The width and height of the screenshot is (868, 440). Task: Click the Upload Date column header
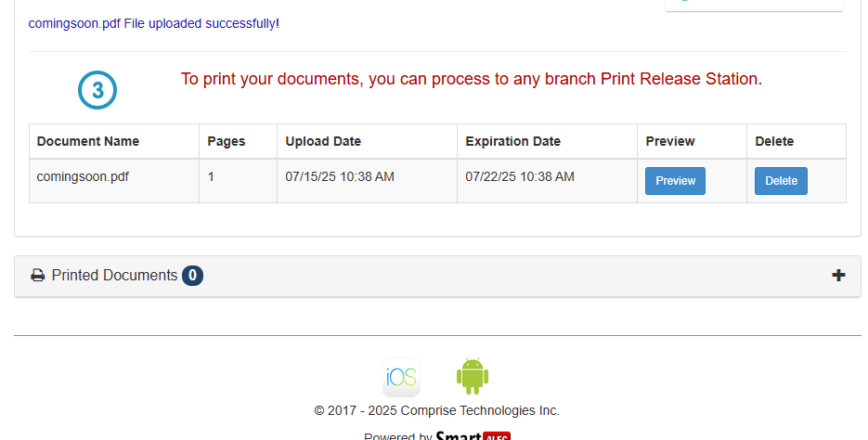[x=323, y=141]
